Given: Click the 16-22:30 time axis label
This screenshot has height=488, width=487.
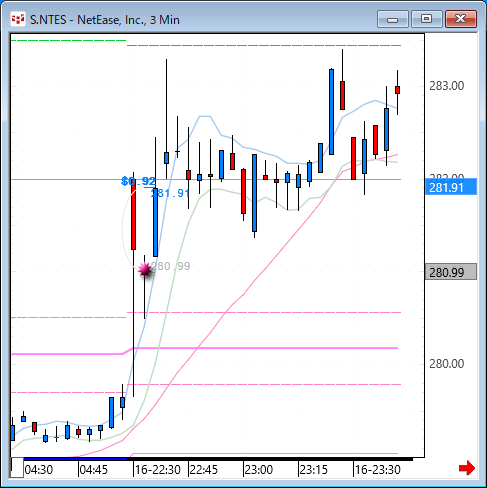Looking at the screenshot, I should pos(157,470).
